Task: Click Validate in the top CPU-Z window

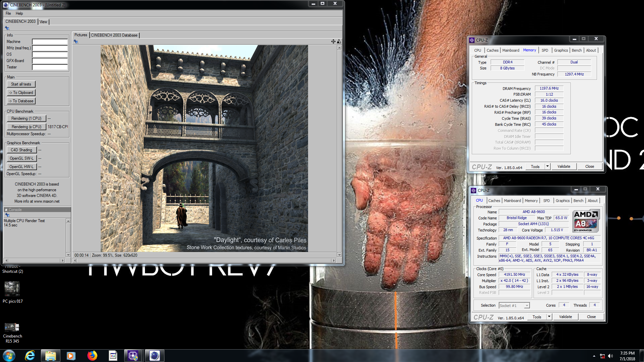Action: (564, 166)
